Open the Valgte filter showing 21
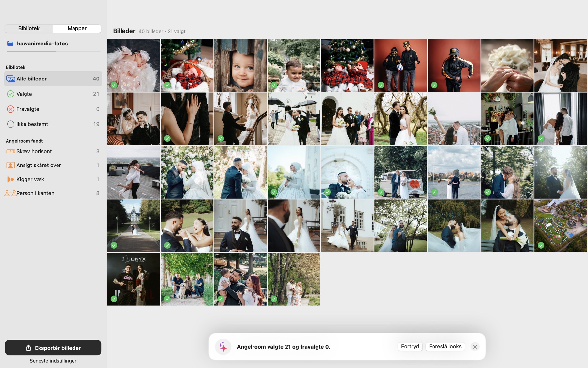Image resolution: width=588 pixels, height=368 pixels. pyautogui.click(x=53, y=94)
